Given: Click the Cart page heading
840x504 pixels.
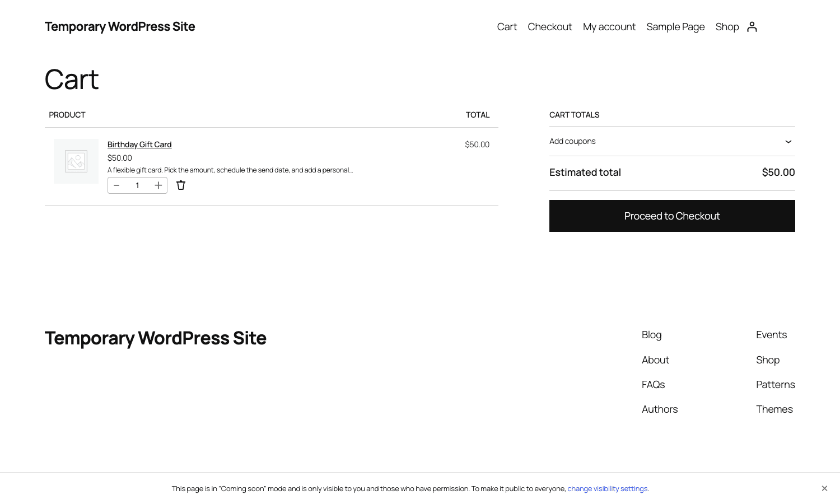Looking at the screenshot, I should point(72,80).
